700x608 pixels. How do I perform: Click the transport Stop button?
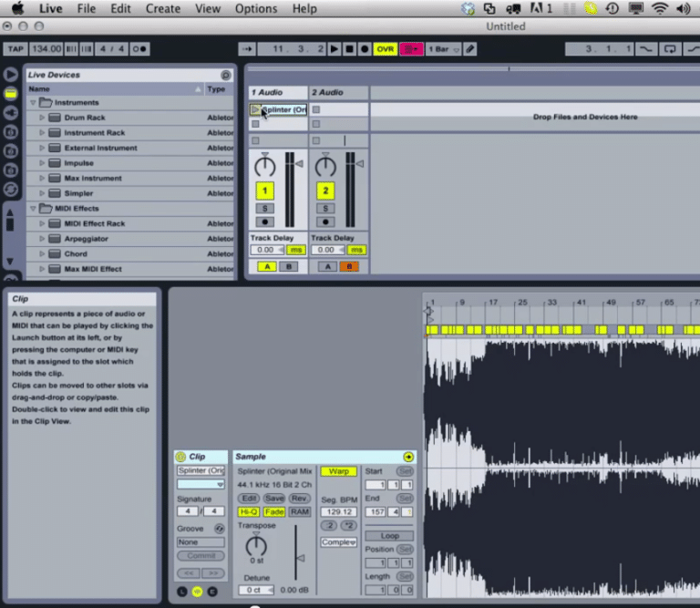pos(349,48)
